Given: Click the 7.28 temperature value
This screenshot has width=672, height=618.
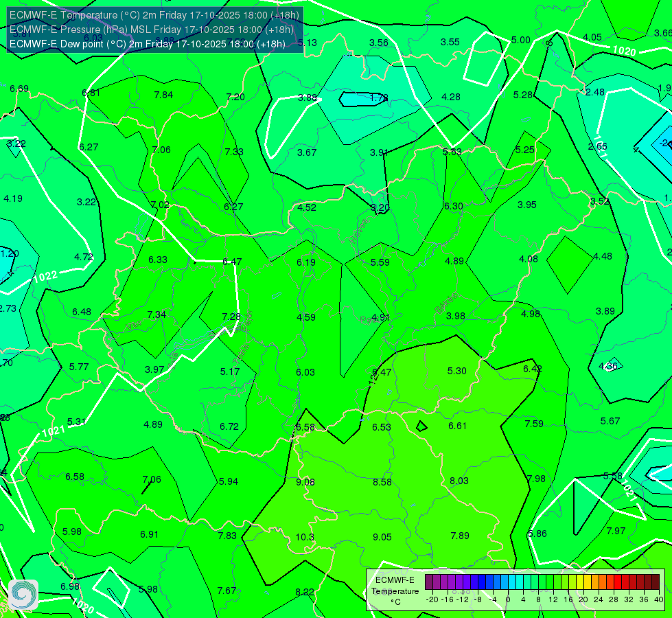Looking at the screenshot, I should click(x=231, y=317).
